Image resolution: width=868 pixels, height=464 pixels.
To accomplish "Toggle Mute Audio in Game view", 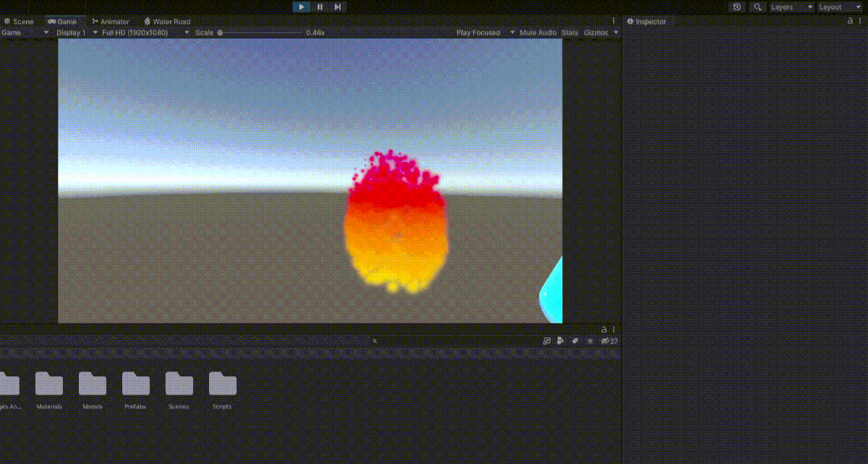I will coord(538,33).
